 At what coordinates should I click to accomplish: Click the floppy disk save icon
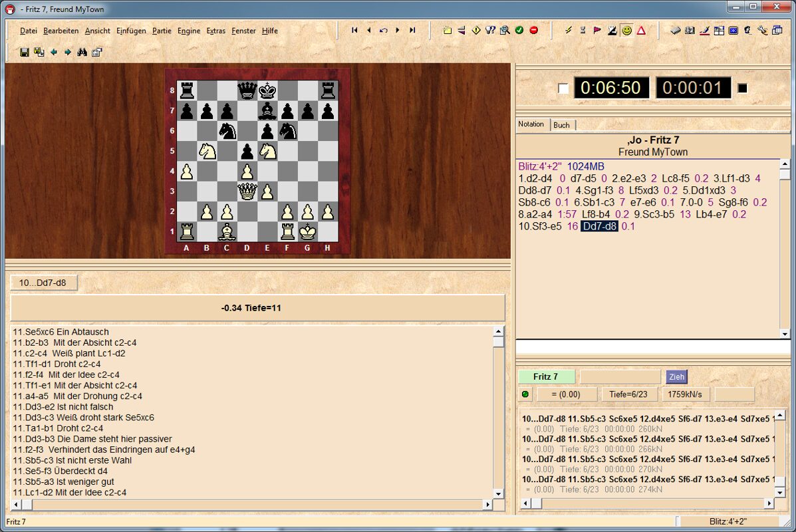click(x=25, y=52)
